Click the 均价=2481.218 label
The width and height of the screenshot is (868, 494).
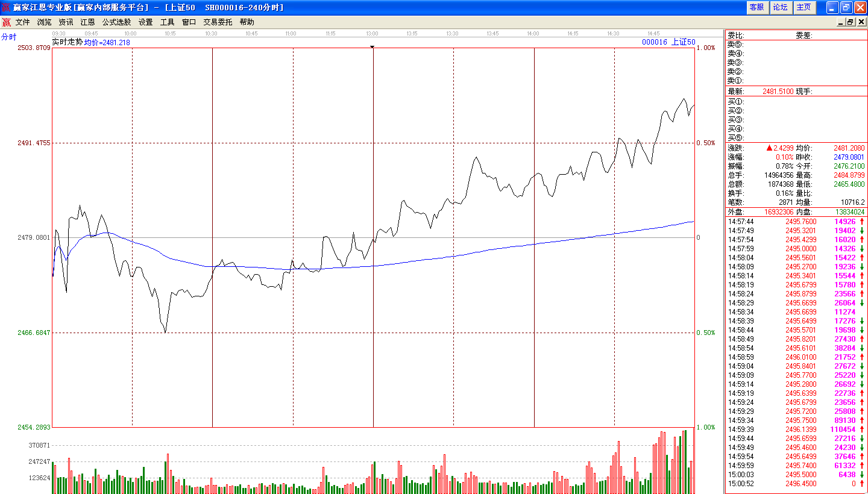[107, 43]
